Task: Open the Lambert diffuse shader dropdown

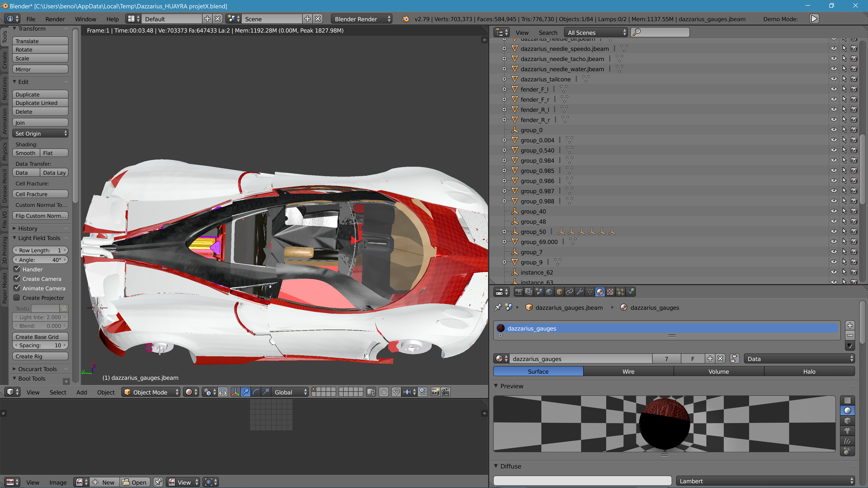Action: point(765,481)
